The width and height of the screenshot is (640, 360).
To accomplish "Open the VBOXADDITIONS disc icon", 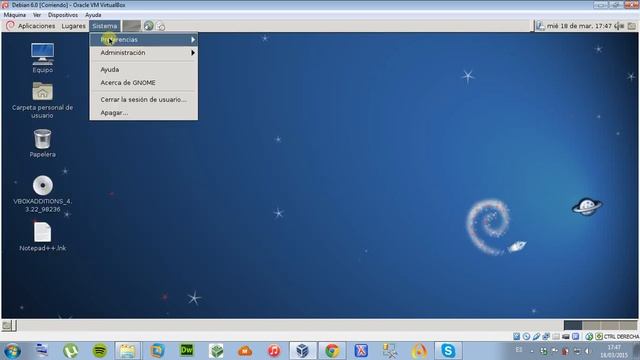I will pos(42,185).
